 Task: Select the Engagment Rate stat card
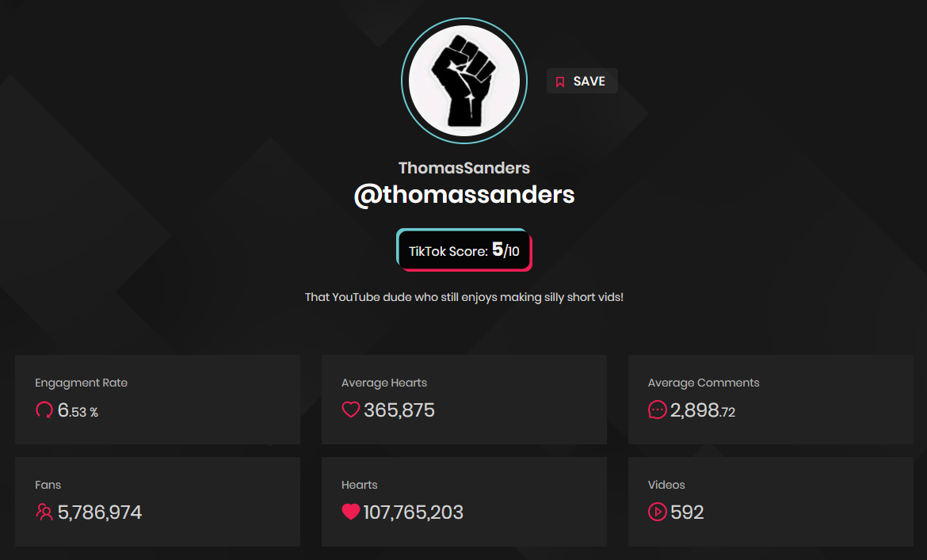click(x=157, y=399)
